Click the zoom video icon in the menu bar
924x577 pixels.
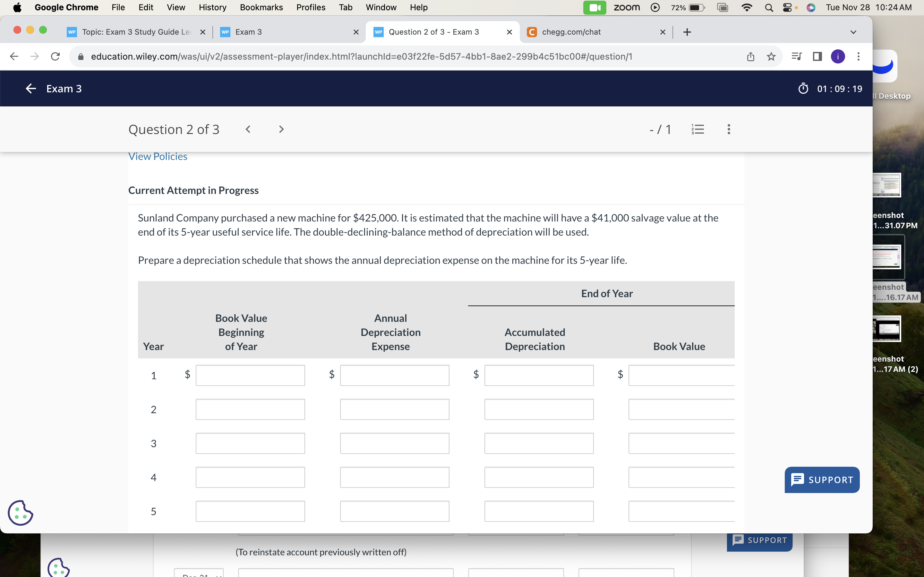point(595,7)
